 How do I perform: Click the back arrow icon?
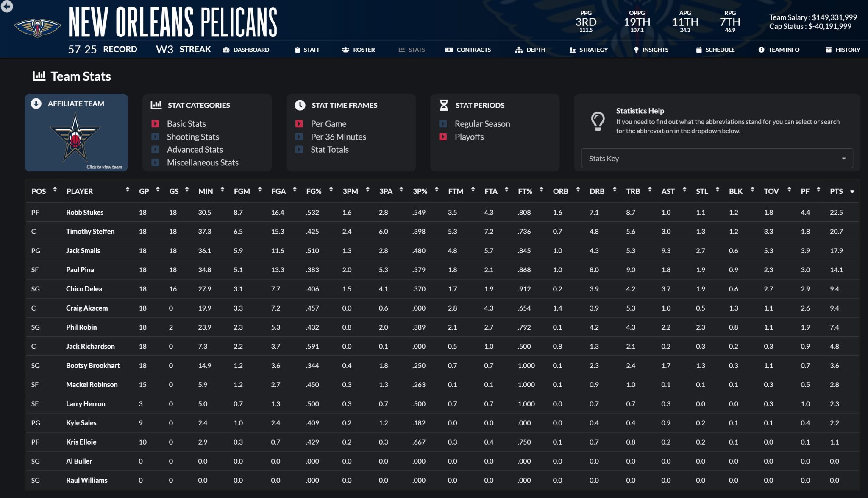pos(7,6)
